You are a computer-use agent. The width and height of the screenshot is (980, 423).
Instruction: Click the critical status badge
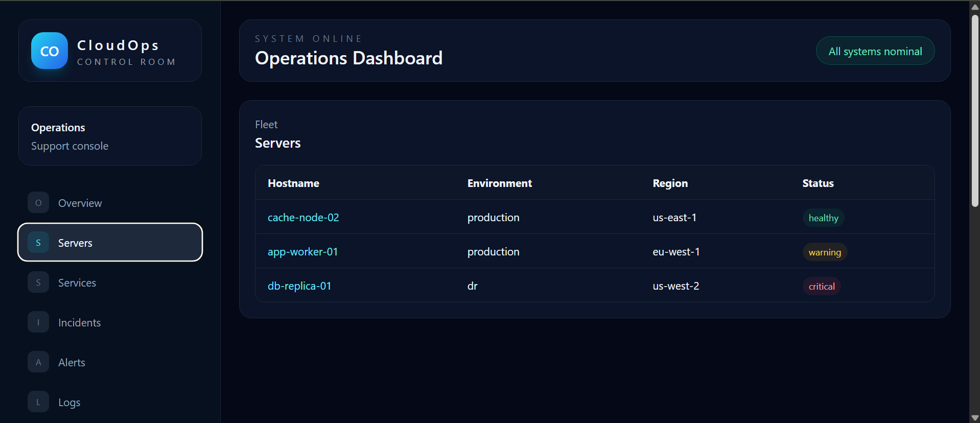[822, 286]
